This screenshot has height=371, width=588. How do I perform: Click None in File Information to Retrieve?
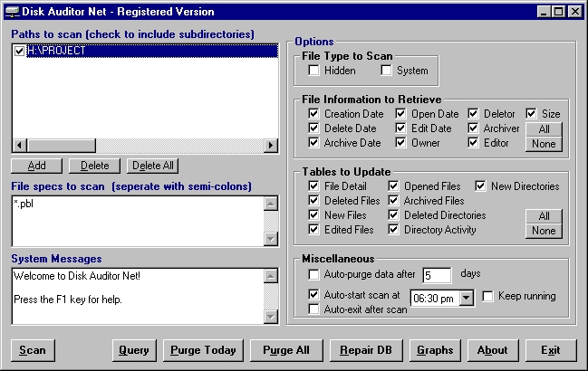pyautogui.click(x=544, y=144)
